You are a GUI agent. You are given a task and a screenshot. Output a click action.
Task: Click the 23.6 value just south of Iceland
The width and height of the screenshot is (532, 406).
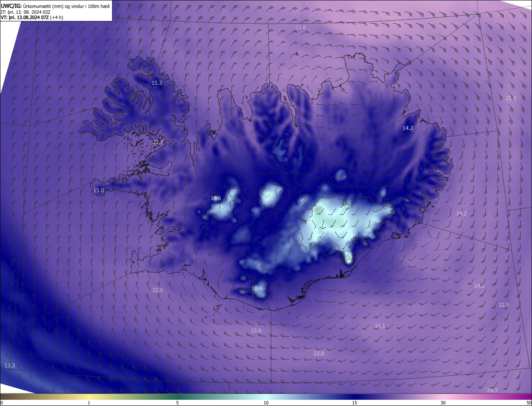(256, 330)
